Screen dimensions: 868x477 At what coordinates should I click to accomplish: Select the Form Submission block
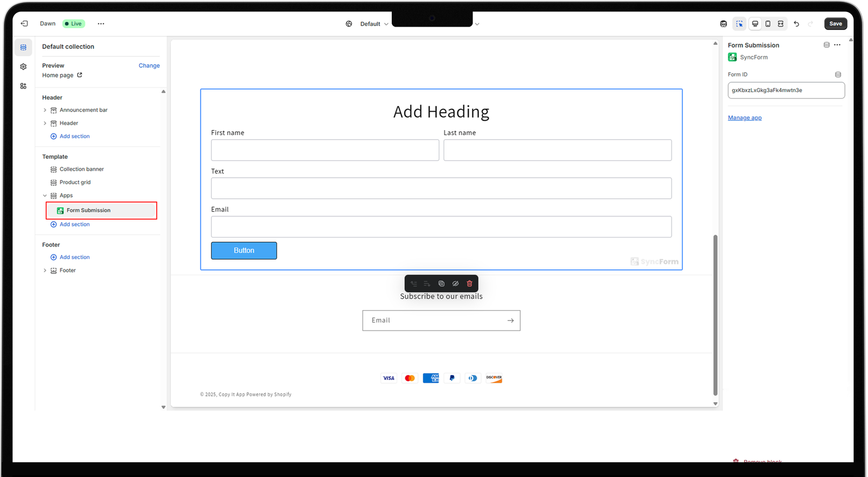tap(101, 210)
